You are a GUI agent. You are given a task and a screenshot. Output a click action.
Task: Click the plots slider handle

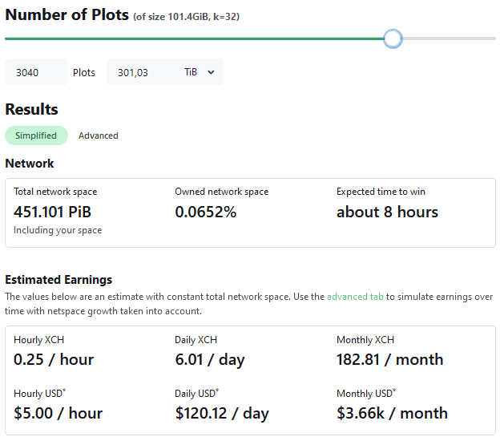[x=393, y=38]
